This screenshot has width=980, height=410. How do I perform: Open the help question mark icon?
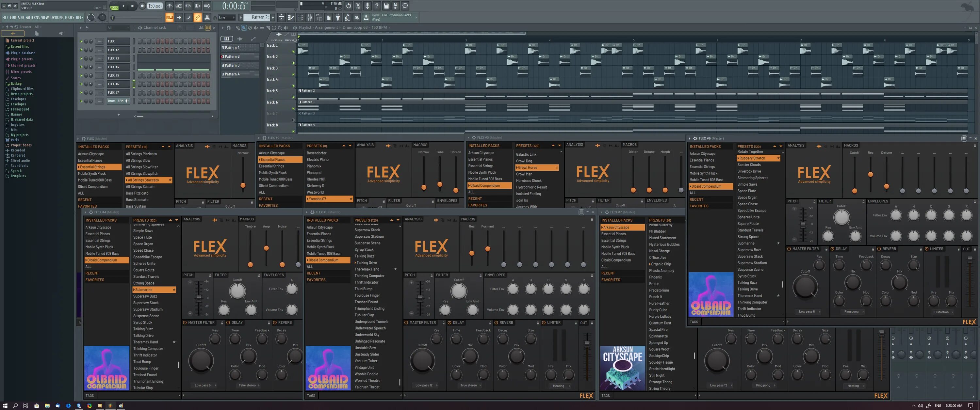point(377,6)
